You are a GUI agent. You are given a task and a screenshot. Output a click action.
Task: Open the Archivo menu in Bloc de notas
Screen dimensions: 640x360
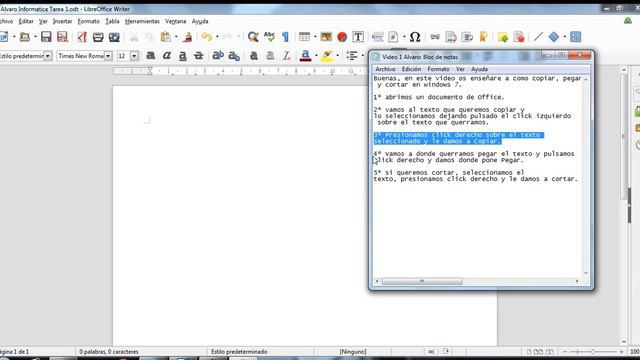pyautogui.click(x=385, y=69)
